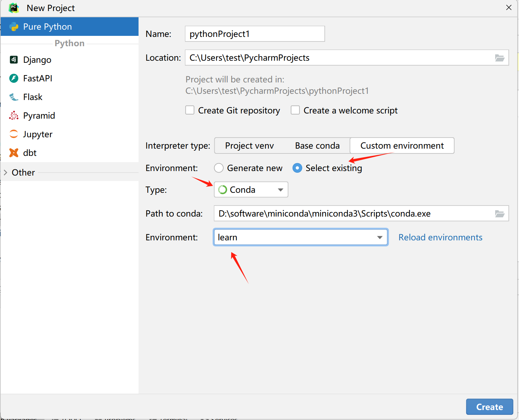Screen dimensions: 519x420
Task: Switch to Project venv interpreter type
Action: coord(250,146)
